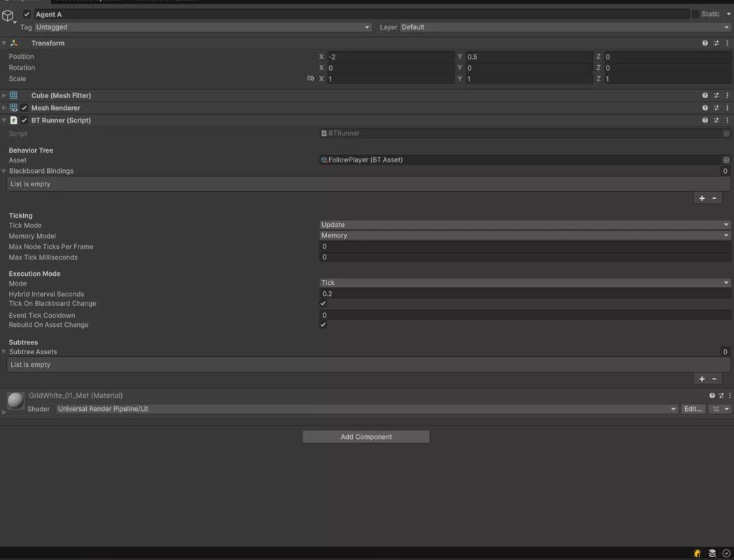Image resolution: width=734 pixels, height=560 pixels.
Task: Disable the BT Runner script checkbox
Action: coord(25,120)
